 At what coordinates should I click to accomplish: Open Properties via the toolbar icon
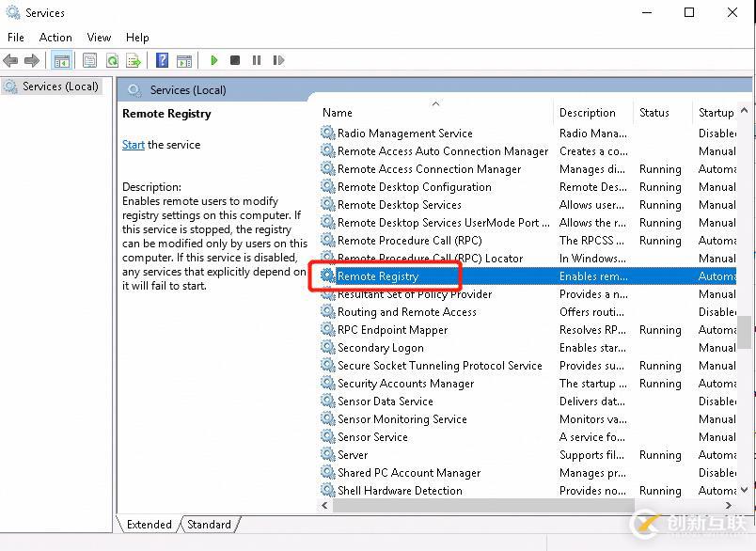[88, 60]
